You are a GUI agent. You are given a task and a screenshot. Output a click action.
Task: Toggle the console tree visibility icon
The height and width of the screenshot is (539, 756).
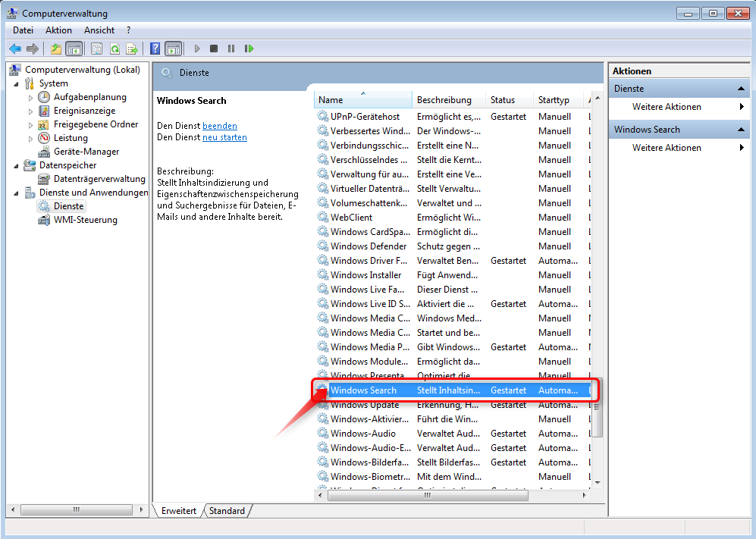(73, 49)
